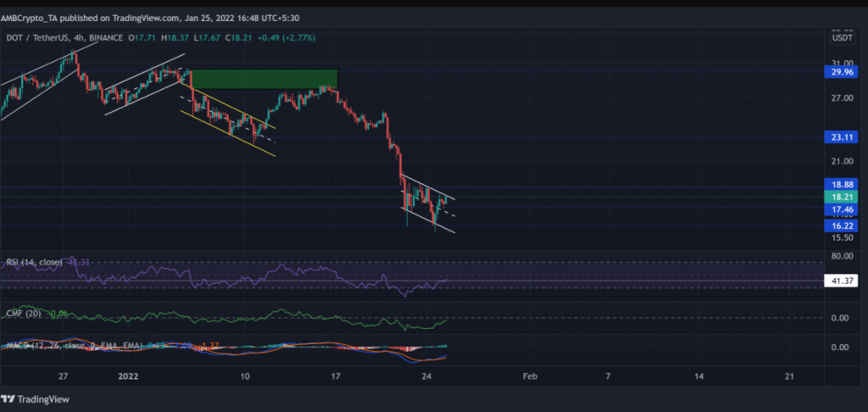Screen dimensions: 868x412
Task: Select the green supply zone rectangle
Action: [x=264, y=79]
